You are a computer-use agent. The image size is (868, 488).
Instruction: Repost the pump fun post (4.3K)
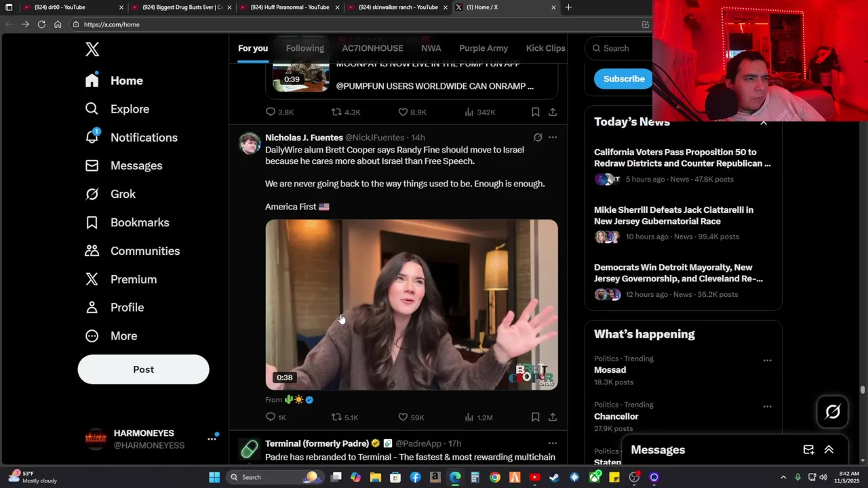pos(346,112)
